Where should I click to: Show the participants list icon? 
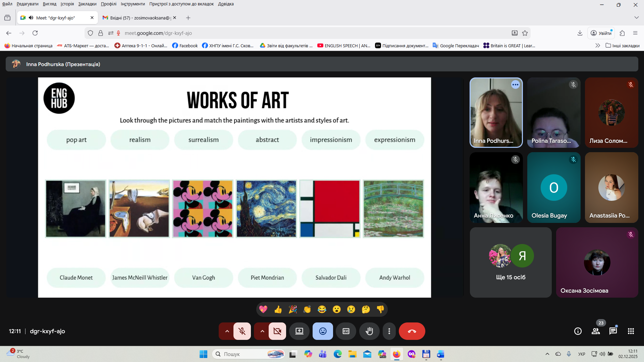[x=596, y=331]
